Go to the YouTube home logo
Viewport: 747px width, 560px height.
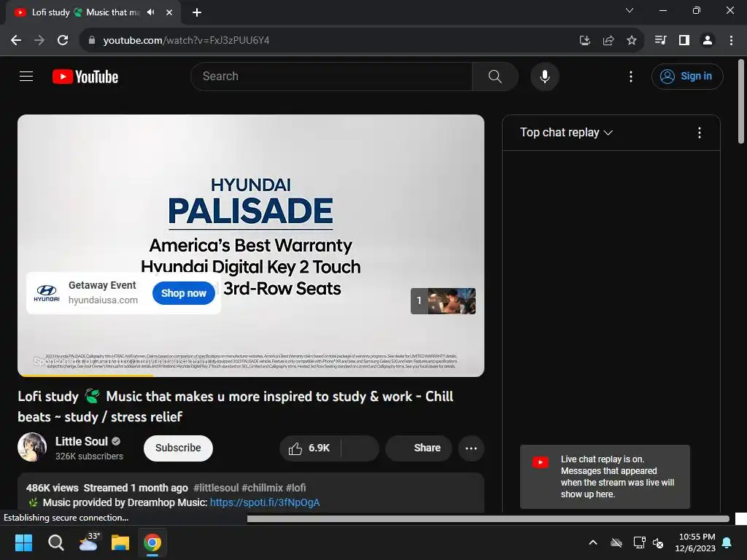tap(85, 77)
